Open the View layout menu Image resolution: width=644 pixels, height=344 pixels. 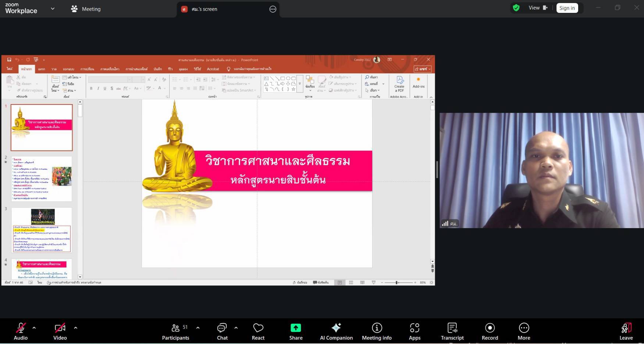click(x=538, y=8)
